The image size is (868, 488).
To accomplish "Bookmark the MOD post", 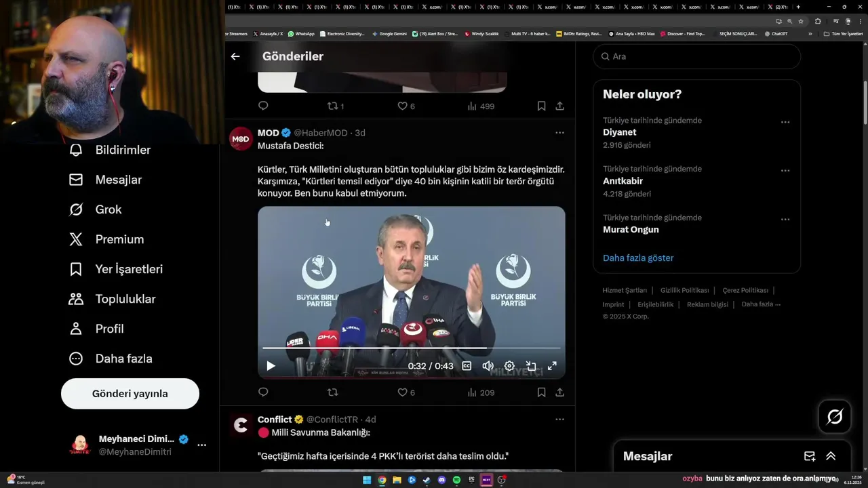I will 541,392.
